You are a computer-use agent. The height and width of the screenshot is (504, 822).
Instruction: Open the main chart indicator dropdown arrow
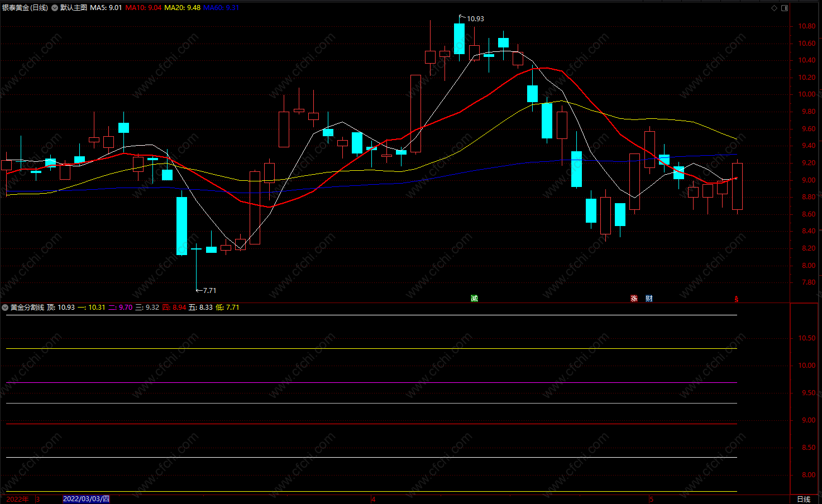coord(55,8)
